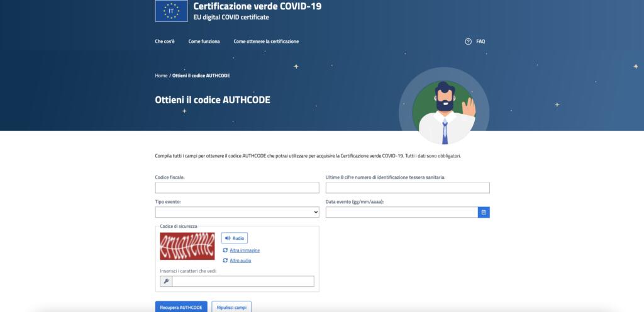Select the Data evento date field
The image size is (644, 312).
tap(401, 213)
